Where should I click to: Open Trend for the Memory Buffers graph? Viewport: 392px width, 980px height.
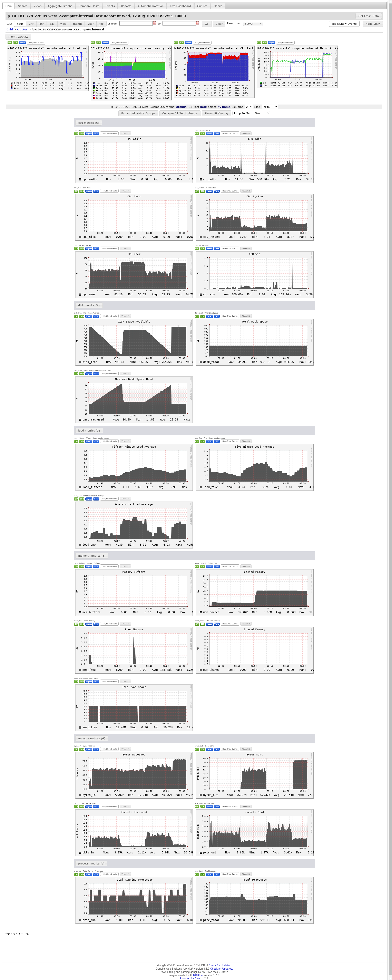point(96,566)
